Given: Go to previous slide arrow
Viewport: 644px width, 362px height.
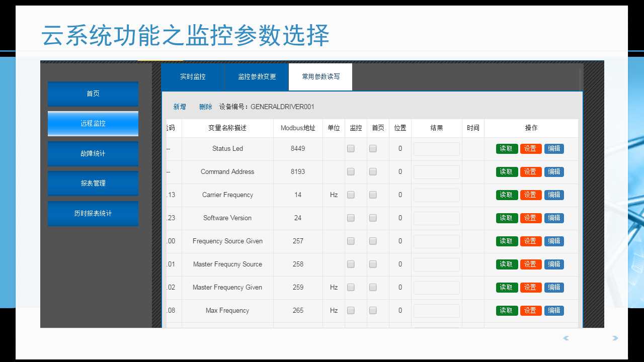Looking at the screenshot, I should 566,338.
